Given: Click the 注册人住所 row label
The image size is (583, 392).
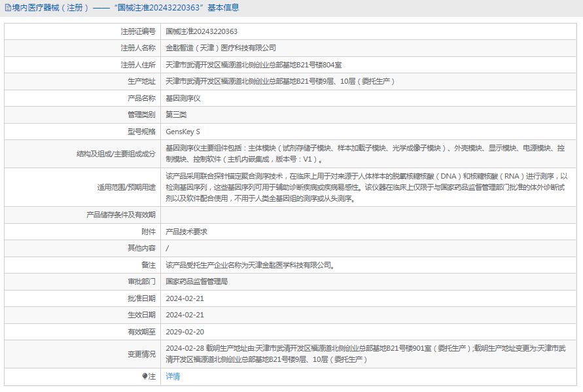Looking at the screenshot, I should tap(138, 65).
